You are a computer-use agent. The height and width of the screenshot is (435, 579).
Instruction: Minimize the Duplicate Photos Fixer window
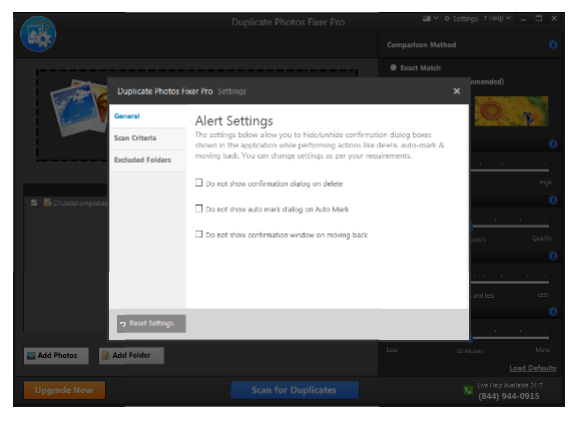pos(523,18)
